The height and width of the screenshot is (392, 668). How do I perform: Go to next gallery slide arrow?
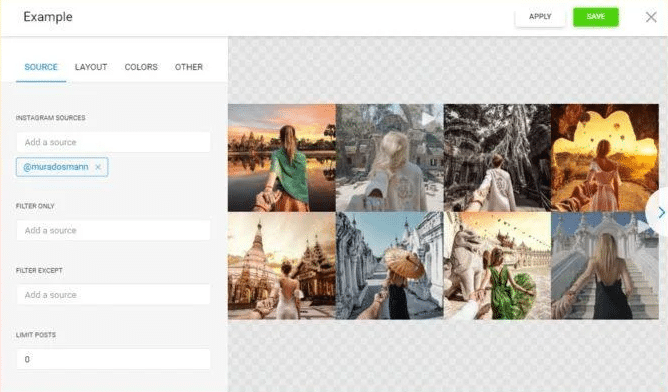(x=660, y=212)
